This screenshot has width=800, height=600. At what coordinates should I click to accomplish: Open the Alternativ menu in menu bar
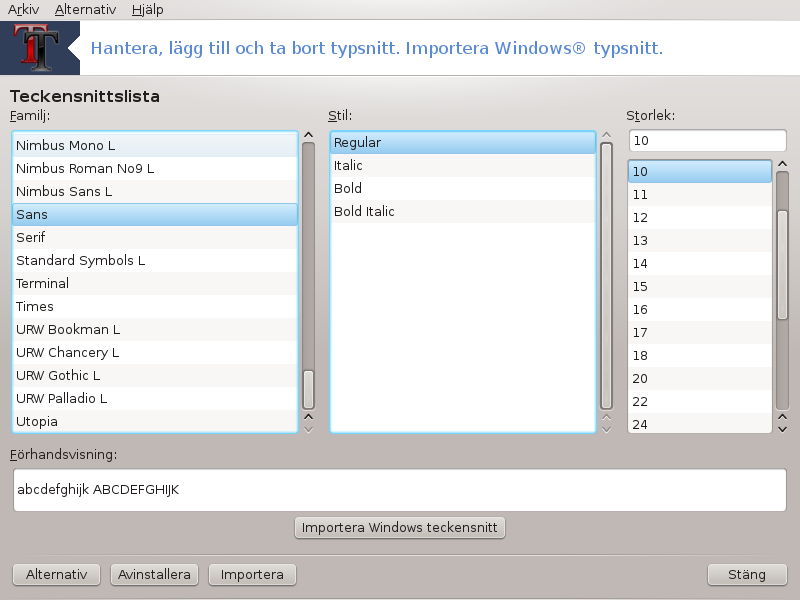pyautogui.click(x=85, y=9)
